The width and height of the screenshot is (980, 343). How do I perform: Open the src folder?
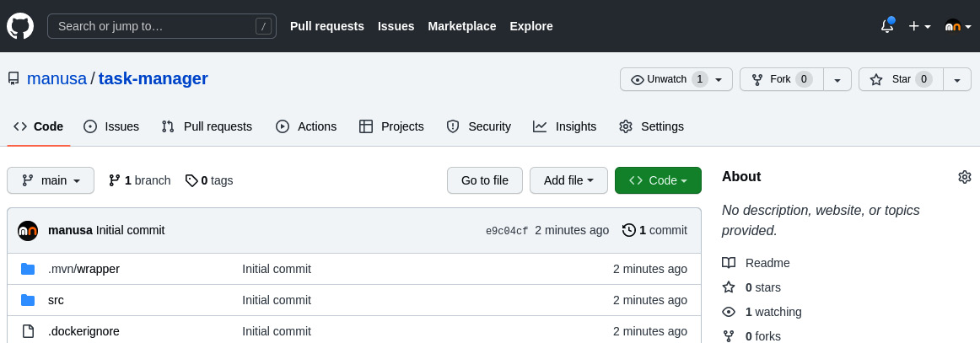[x=56, y=301]
